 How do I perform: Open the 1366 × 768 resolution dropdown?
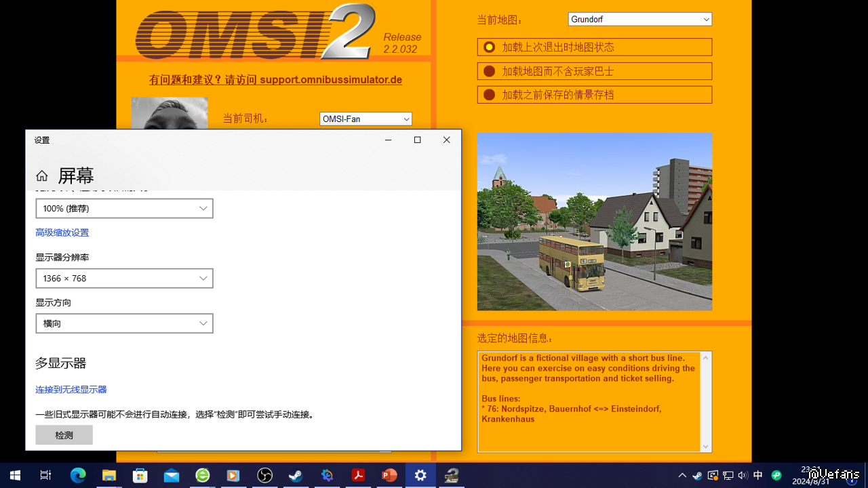124,278
